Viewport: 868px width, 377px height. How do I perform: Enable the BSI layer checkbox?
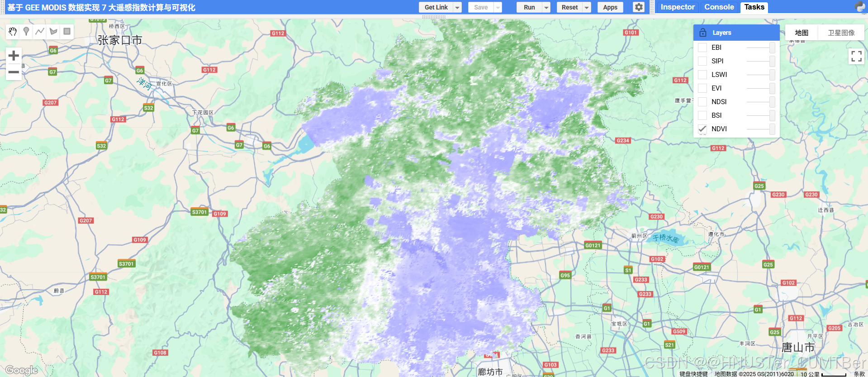click(x=702, y=115)
